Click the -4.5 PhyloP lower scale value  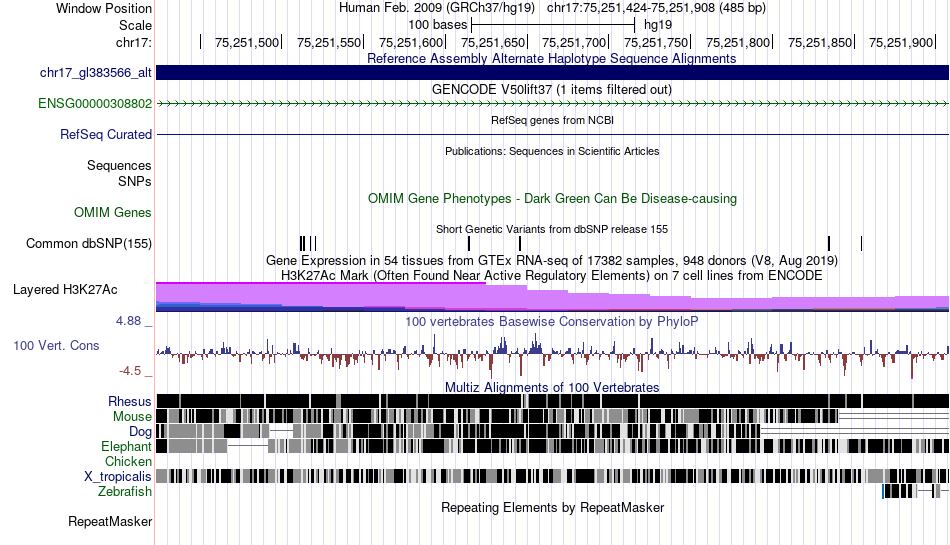pyautogui.click(x=130, y=371)
